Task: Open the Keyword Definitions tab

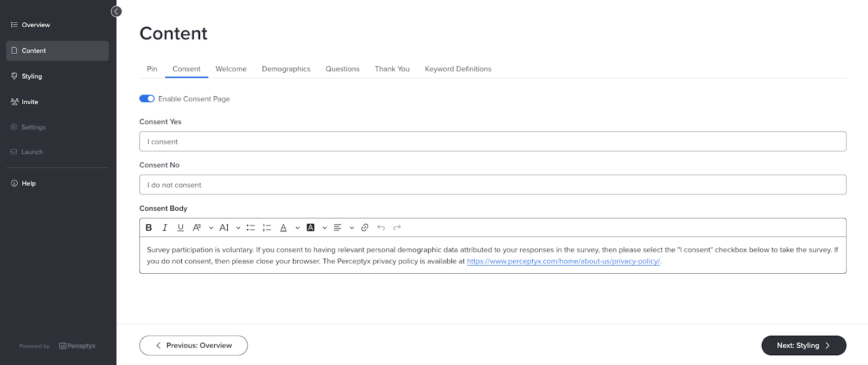Action: click(x=458, y=69)
